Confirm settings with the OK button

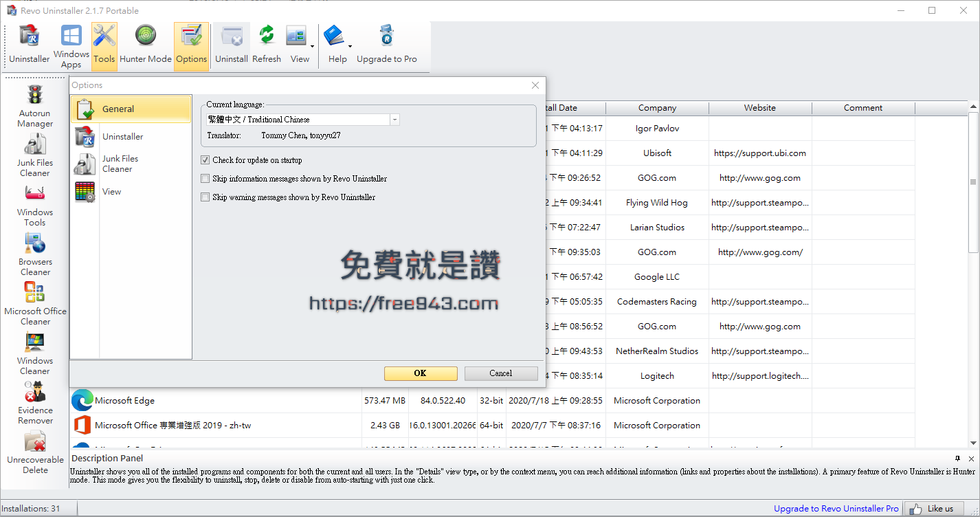point(421,373)
